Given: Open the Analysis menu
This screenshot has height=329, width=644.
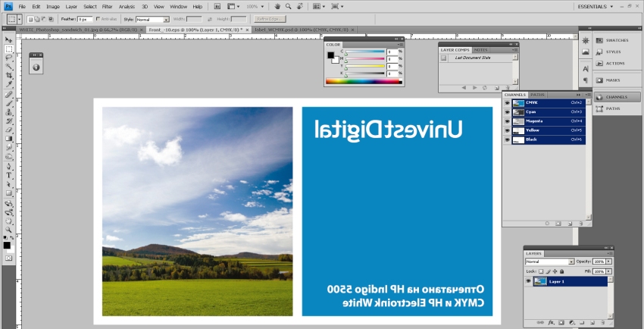Looking at the screenshot, I should click(127, 7).
